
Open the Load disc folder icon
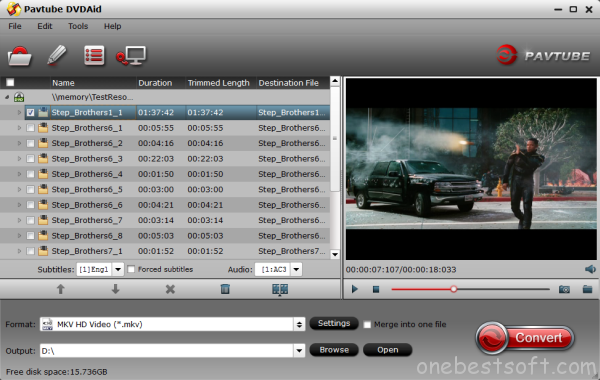coord(20,56)
